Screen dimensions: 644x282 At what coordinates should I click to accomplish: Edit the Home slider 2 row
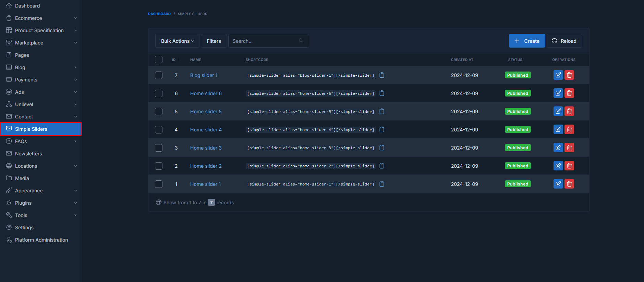[x=558, y=166]
